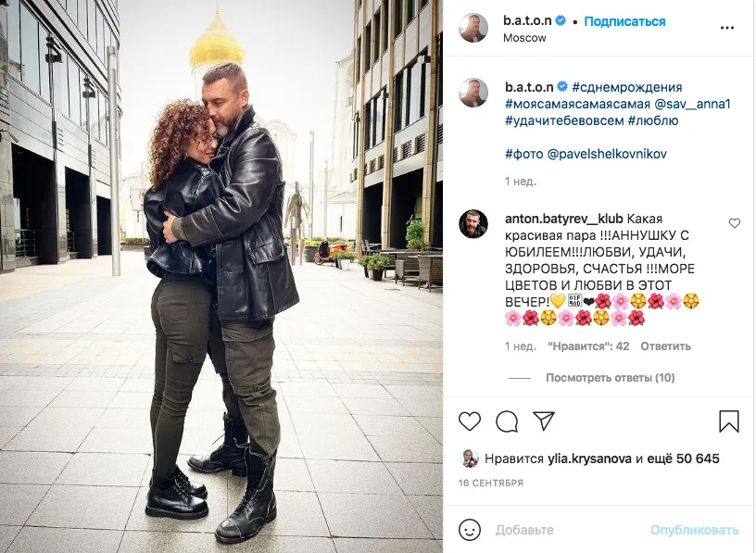
Task: Open the three-dots post options menu
Action: pos(726,28)
